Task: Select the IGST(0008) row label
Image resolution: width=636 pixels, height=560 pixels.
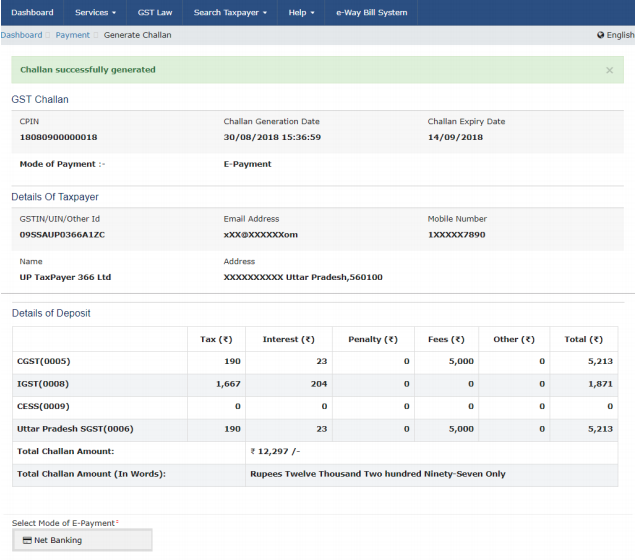Action: coord(44,384)
